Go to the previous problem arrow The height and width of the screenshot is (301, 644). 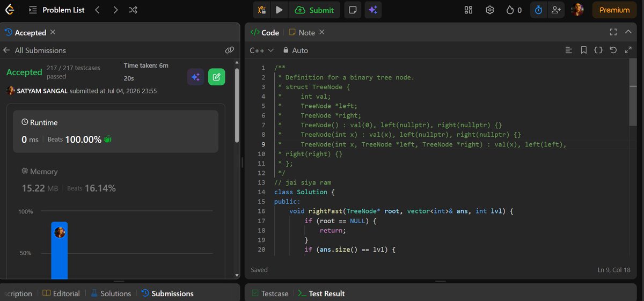pos(97,10)
